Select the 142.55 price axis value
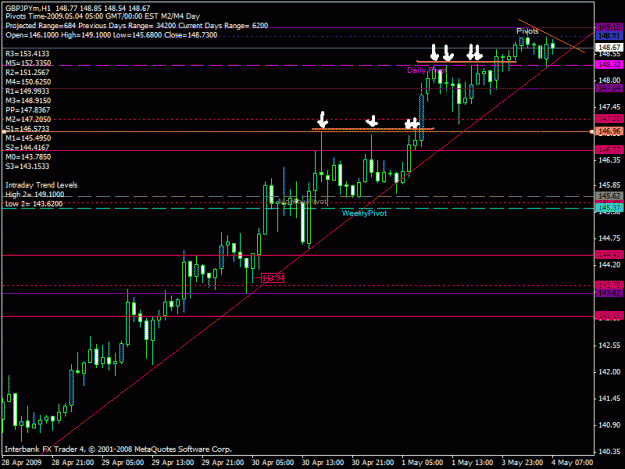The height and width of the screenshot is (469, 625). (609, 345)
